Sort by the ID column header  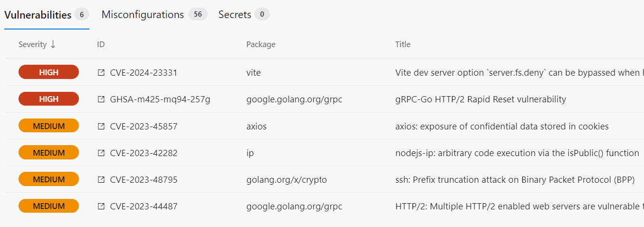tap(101, 44)
